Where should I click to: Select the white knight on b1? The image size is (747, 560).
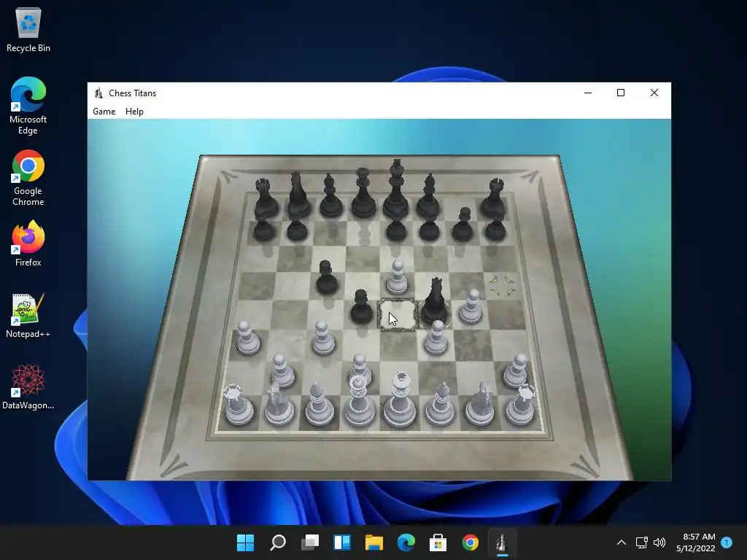pos(279,404)
